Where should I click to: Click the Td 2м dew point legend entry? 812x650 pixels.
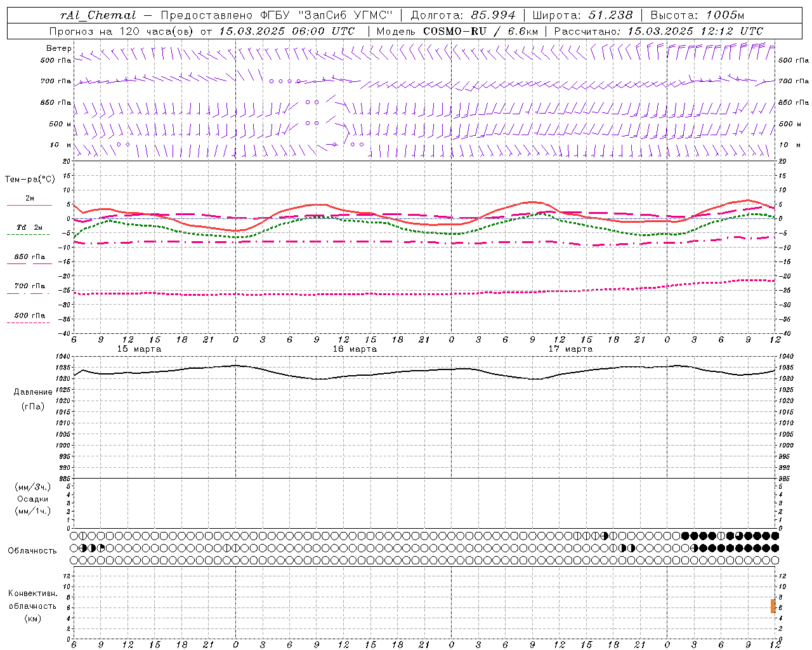(x=30, y=227)
